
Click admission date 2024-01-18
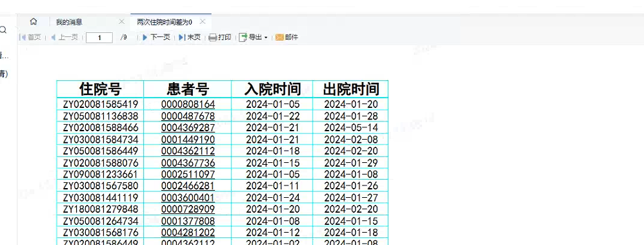pyautogui.click(x=272, y=151)
